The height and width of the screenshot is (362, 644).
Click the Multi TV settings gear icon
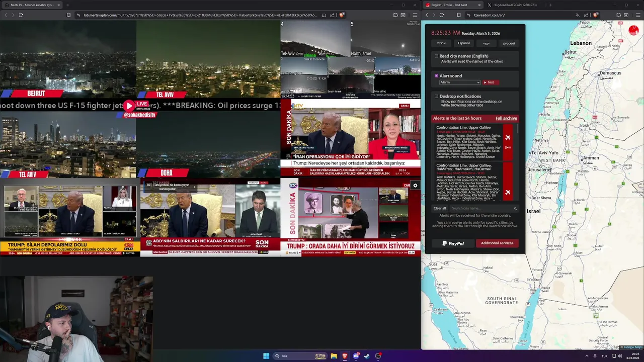[415, 186]
